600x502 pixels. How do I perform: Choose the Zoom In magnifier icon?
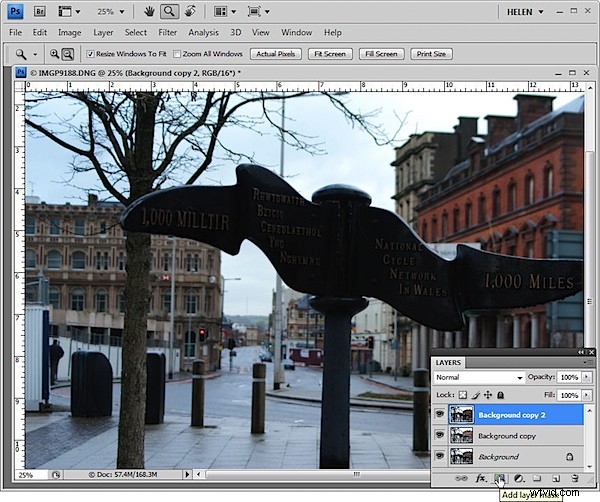tap(55, 54)
